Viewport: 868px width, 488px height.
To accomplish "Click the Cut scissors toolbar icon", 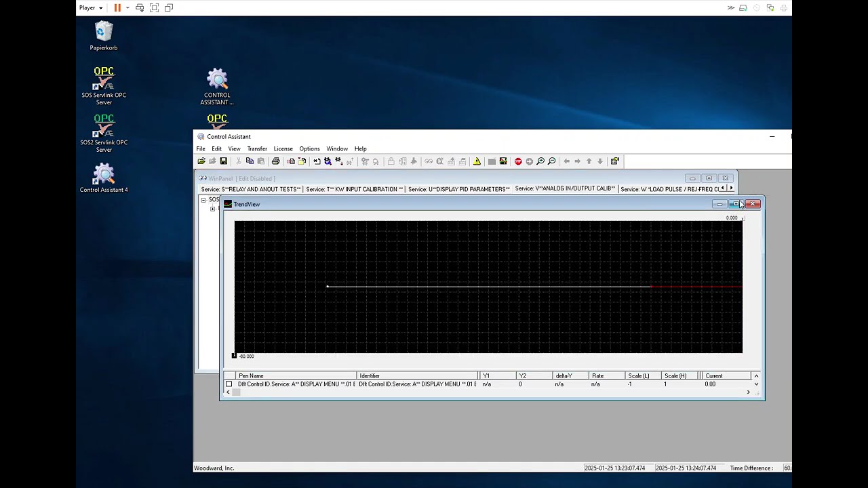I will (x=239, y=161).
